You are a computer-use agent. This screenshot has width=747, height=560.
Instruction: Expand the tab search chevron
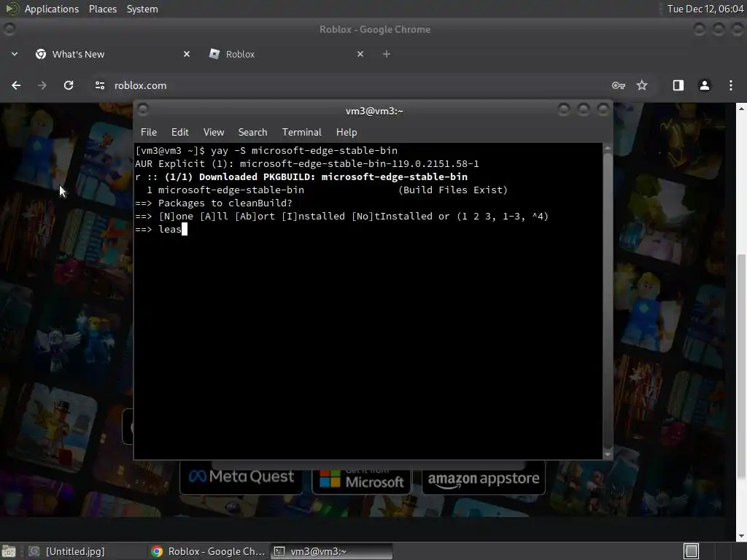(x=15, y=54)
